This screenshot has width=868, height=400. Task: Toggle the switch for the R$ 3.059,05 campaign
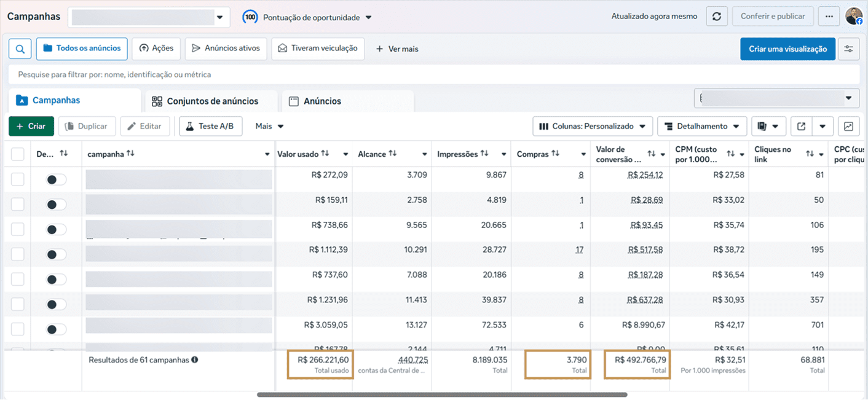click(56, 330)
